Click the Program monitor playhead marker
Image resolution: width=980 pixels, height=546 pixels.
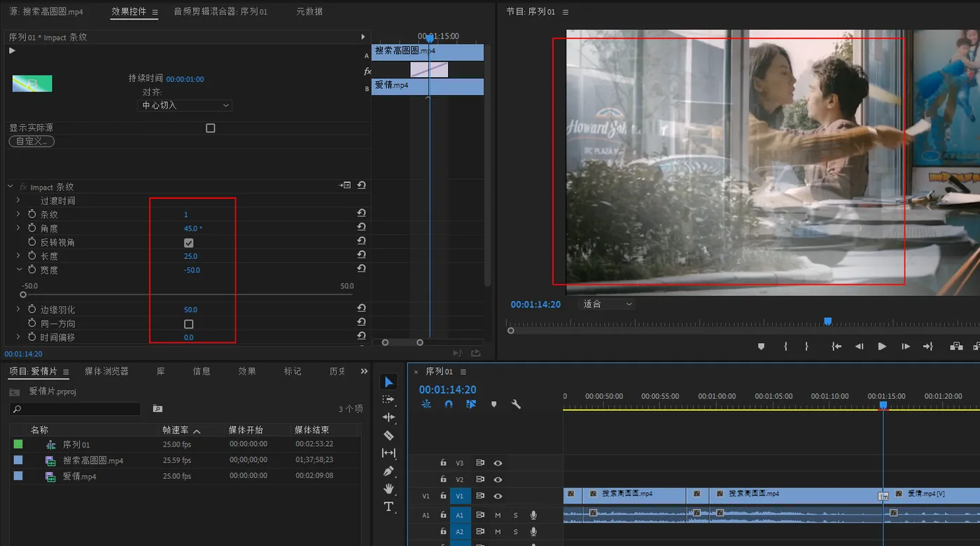[827, 321]
